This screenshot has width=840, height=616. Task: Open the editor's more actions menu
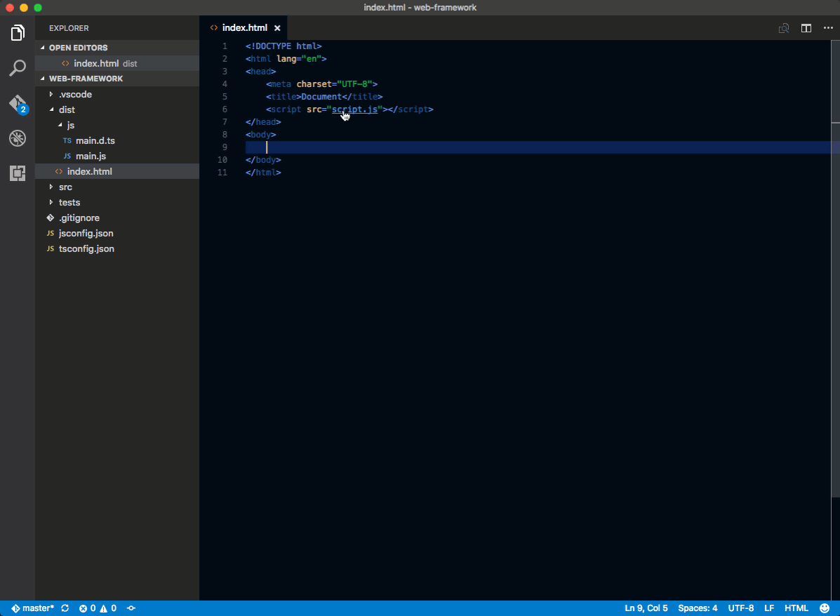click(828, 28)
